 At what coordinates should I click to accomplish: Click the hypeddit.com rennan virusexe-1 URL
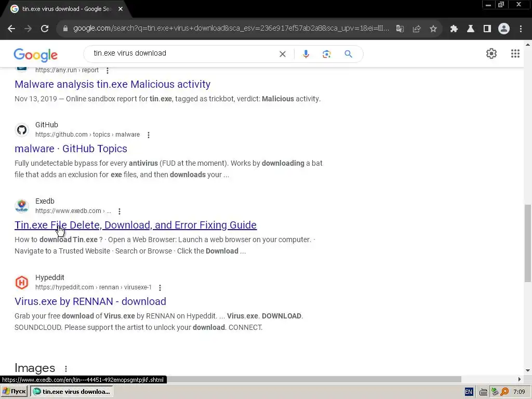coord(94,287)
